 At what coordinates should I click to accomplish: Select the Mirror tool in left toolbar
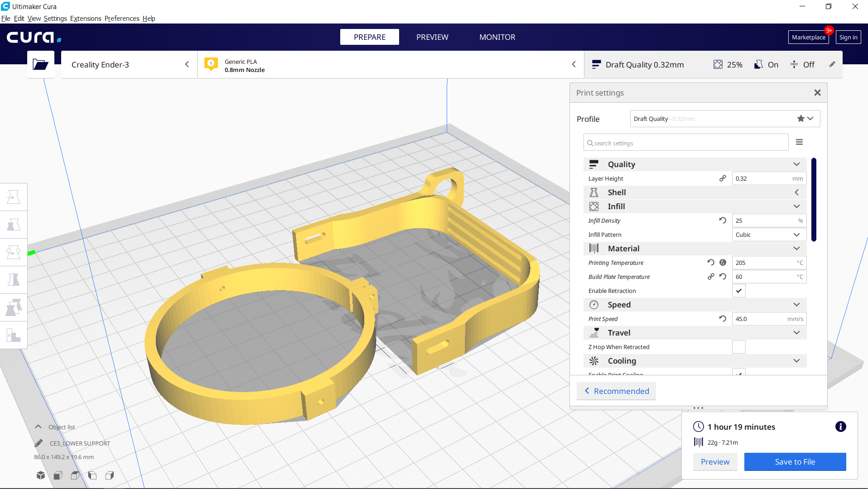[14, 280]
